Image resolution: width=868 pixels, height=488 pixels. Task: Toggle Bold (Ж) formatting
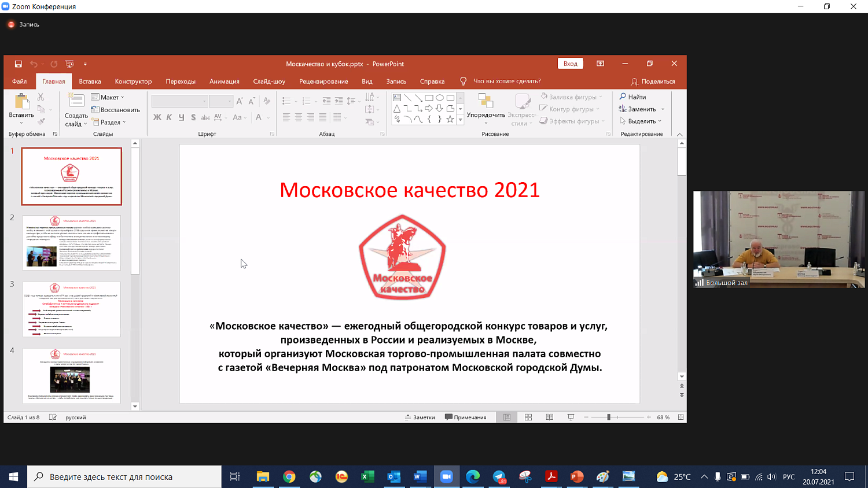[157, 117]
